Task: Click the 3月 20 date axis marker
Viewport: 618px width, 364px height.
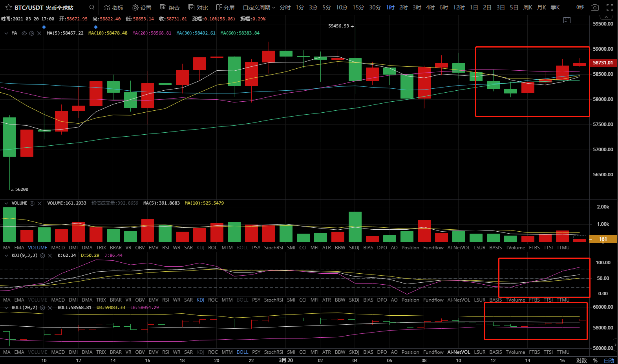Action: pyautogui.click(x=286, y=360)
